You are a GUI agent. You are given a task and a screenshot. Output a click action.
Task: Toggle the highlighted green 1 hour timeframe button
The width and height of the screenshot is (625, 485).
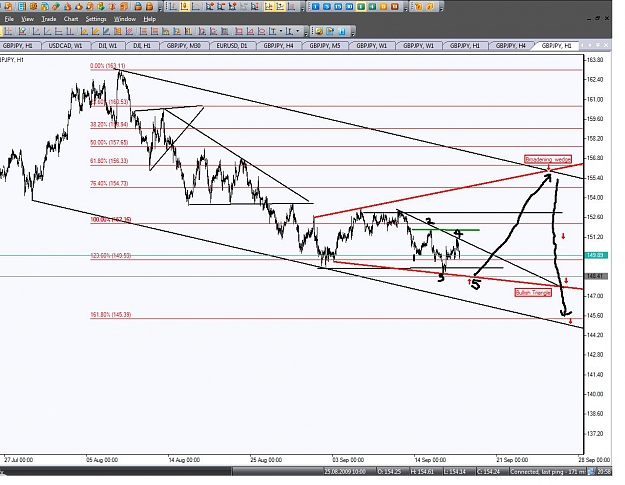click(x=361, y=6)
